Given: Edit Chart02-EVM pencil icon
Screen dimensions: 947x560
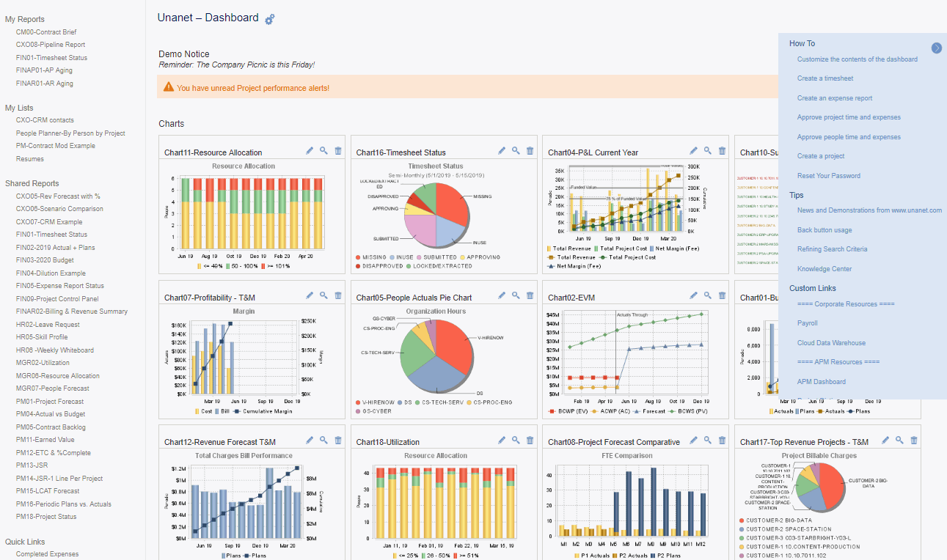Looking at the screenshot, I should 694,295.
